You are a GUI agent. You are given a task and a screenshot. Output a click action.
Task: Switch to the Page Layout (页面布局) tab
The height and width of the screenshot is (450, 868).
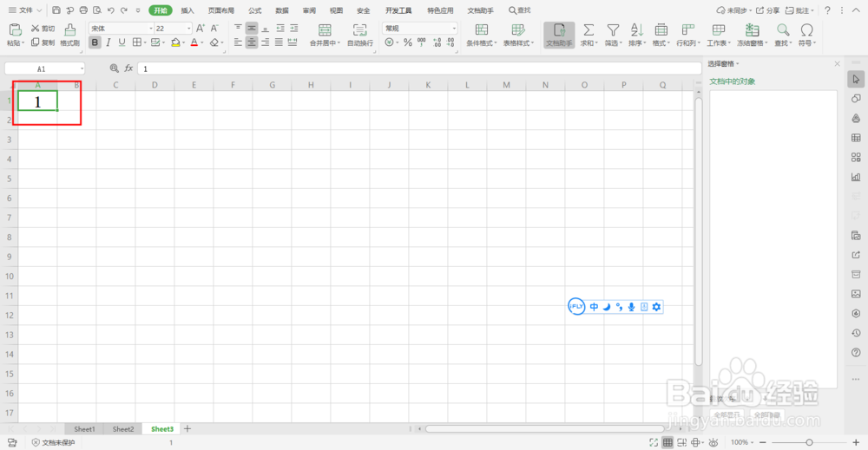pyautogui.click(x=220, y=10)
